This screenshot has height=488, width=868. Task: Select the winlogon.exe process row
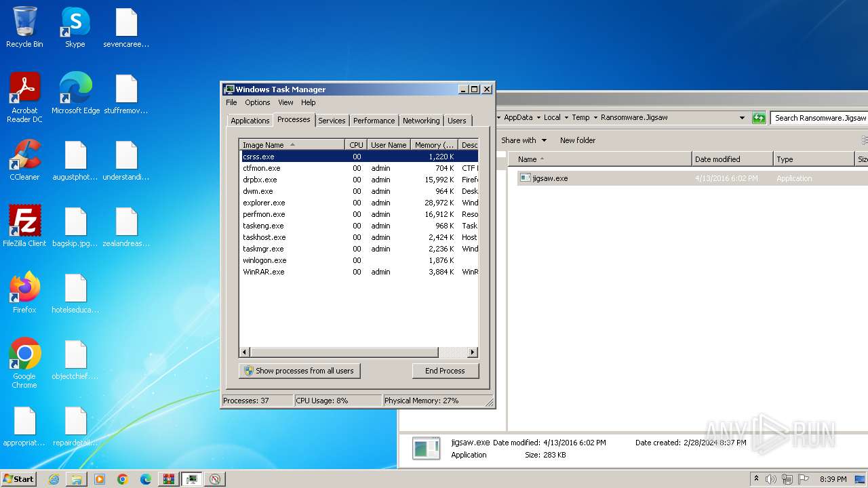(359, 260)
